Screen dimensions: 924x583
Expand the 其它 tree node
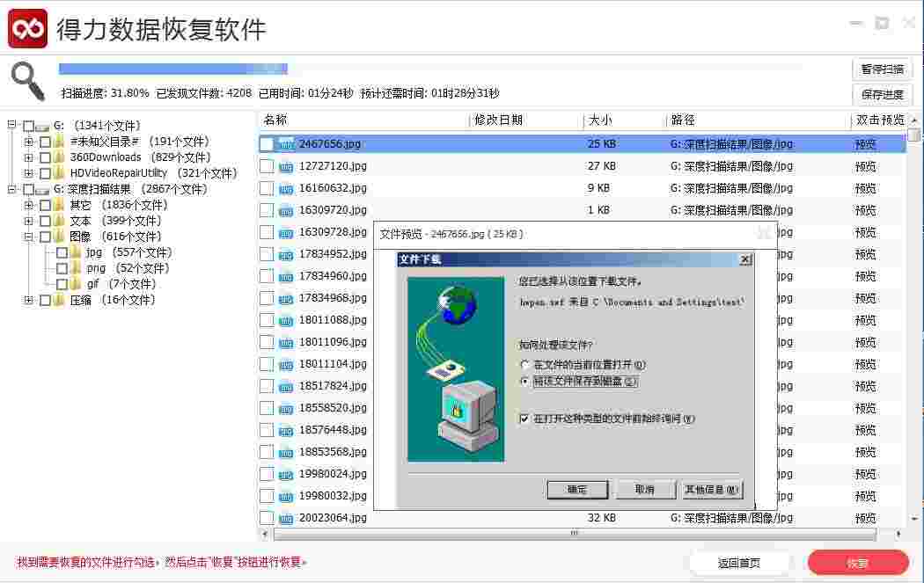click(29, 204)
